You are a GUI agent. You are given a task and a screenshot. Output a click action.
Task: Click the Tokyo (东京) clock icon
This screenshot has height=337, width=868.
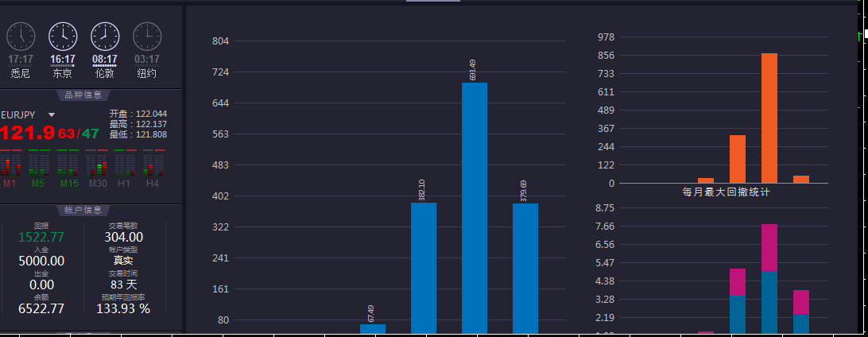coord(63,37)
